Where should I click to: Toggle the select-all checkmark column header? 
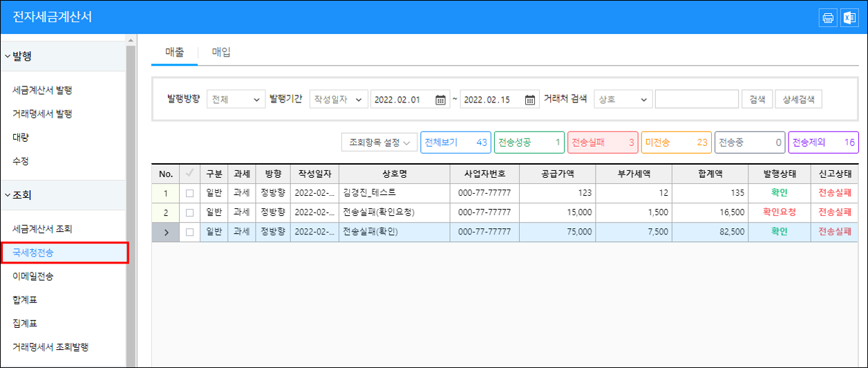(189, 173)
